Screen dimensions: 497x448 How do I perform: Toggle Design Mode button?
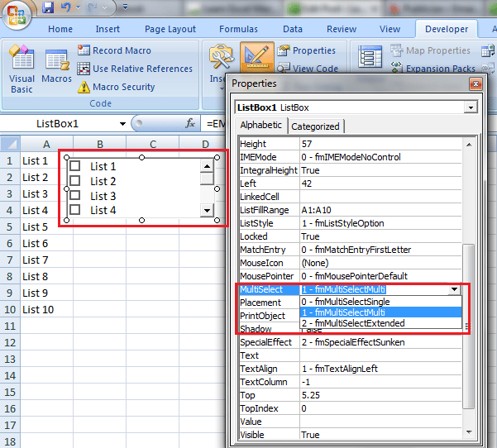coord(256,57)
